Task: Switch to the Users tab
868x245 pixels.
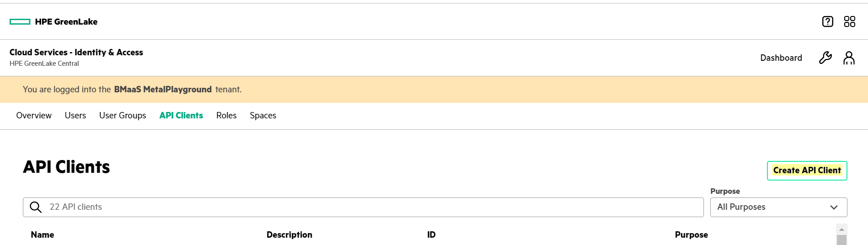Action: (75, 116)
